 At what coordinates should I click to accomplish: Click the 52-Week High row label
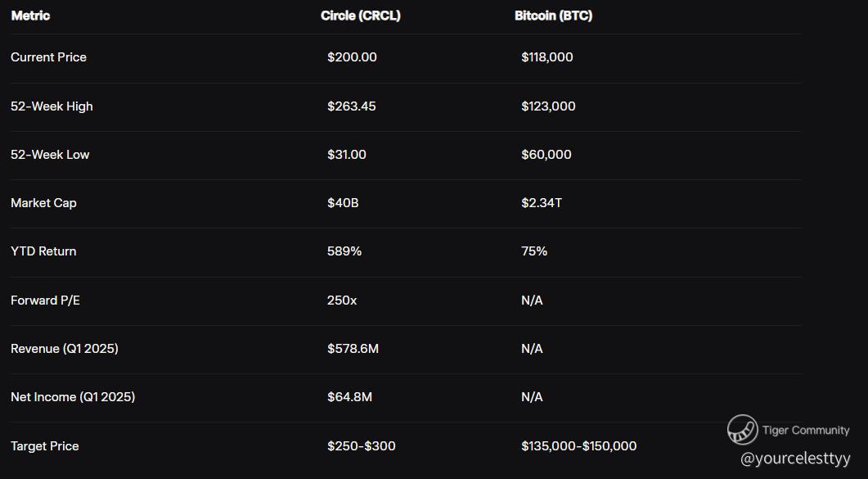52,106
